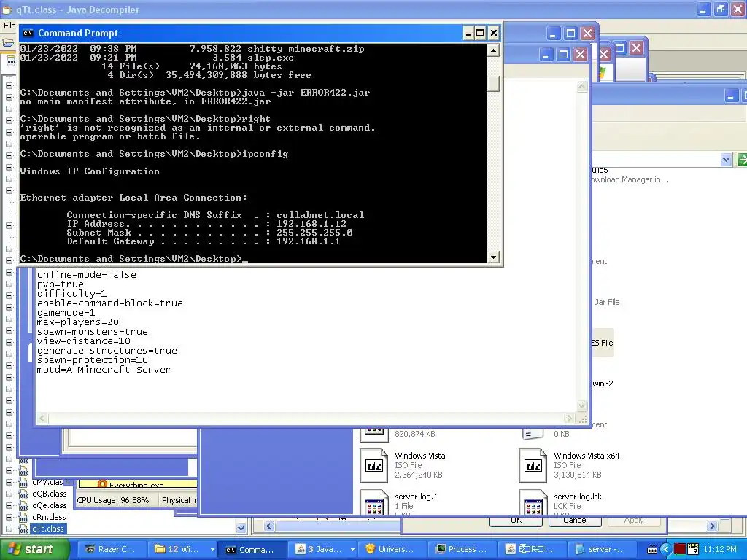
Task: Select the server.log.1 file icon
Action: 374,503
